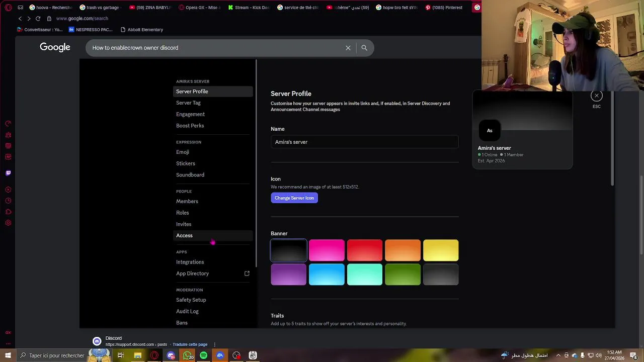Viewport: 644px width, 362px height.
Task: Click the browser back arrow
Action: 20,19
